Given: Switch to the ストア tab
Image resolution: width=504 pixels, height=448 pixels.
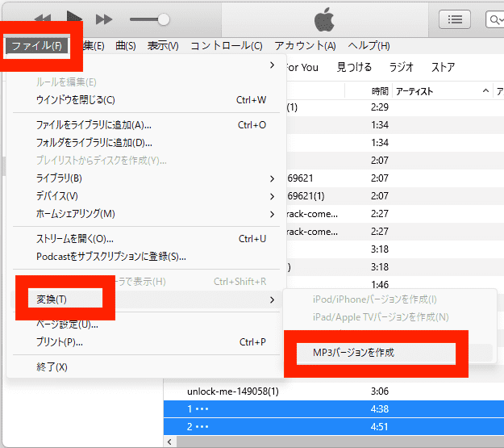Looking at the screenshot, I should (x=443, y=67).
